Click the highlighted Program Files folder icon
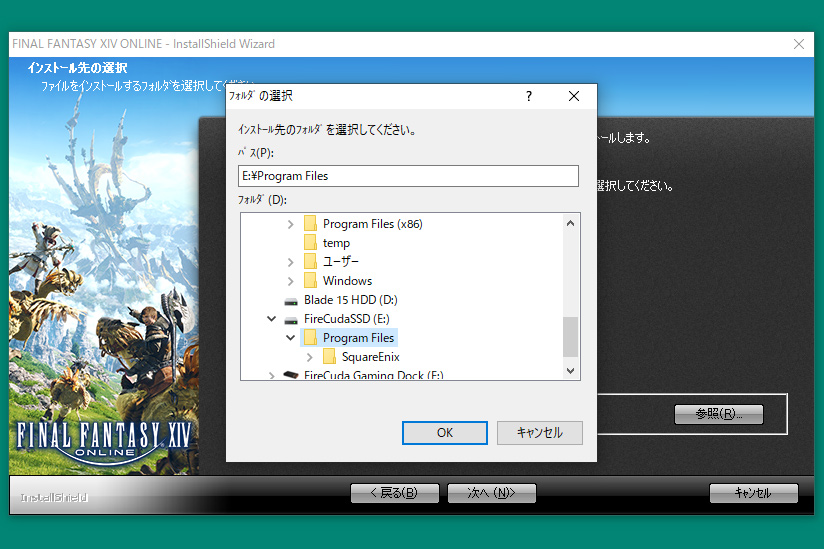The width and height of the screenshot is (824, 549). coord(311,337)
